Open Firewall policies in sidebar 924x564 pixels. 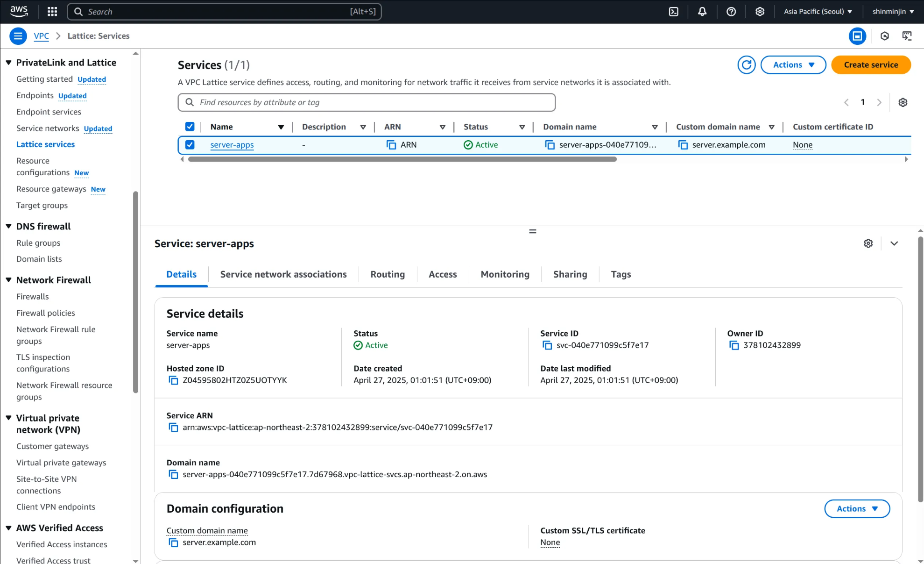[46, 313]
